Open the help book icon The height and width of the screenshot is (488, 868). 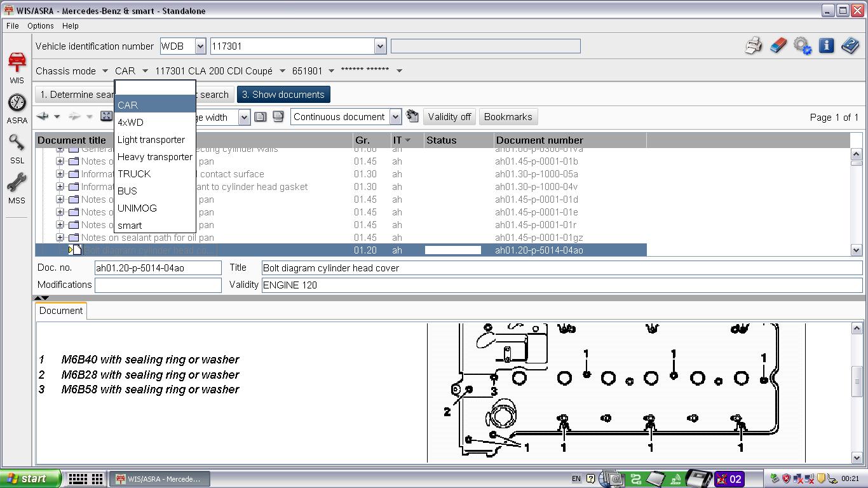click(x=850, y=46)
